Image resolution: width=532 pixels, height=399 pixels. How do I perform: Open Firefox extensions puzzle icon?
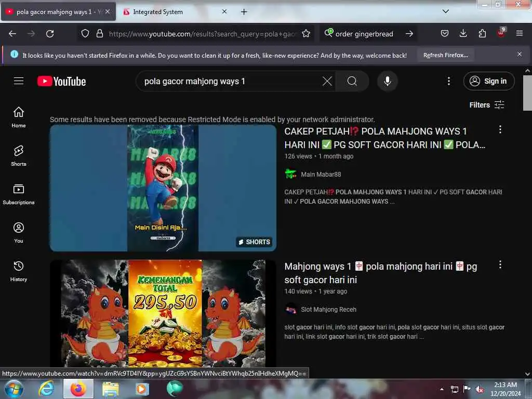[x=482, y=34]
